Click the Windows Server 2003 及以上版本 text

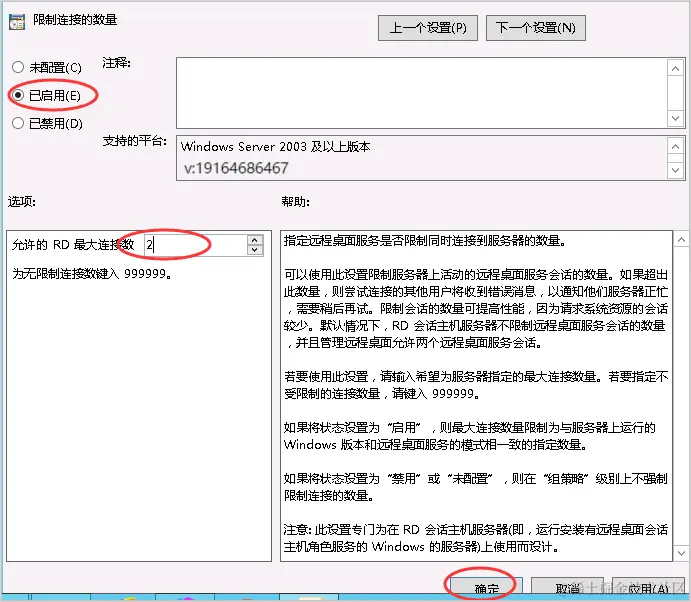tap(275, 146)
